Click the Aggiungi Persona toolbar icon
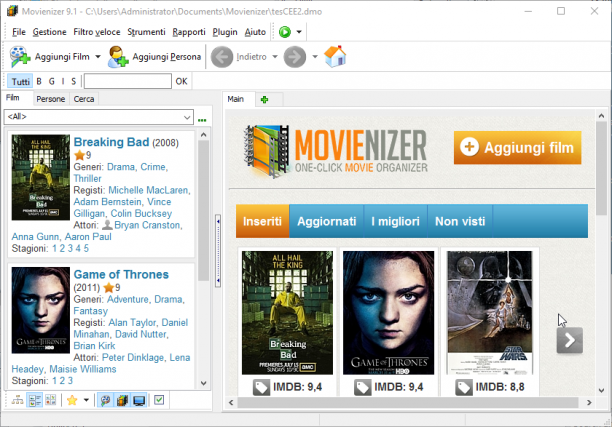Viewport: 612px width, 427px height. (118, 57)
